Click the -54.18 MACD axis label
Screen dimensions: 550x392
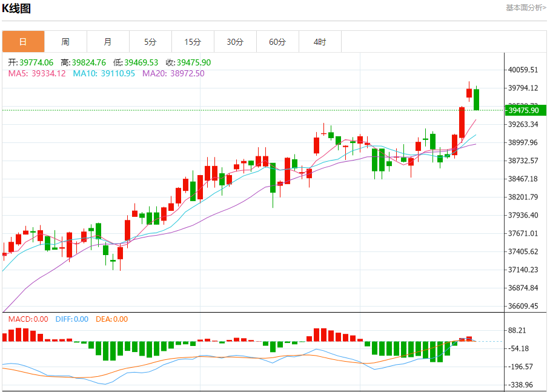click(x=519, y=349)
